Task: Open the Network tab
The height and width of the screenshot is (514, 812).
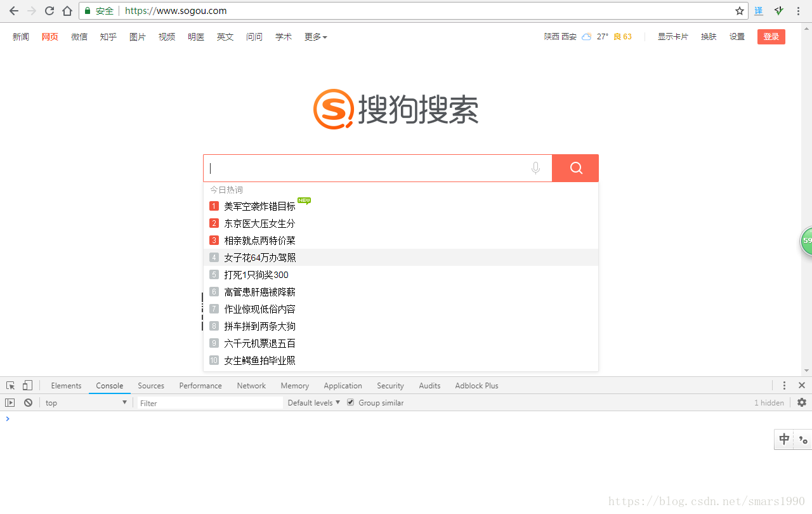Action: (x=251, y=385)
